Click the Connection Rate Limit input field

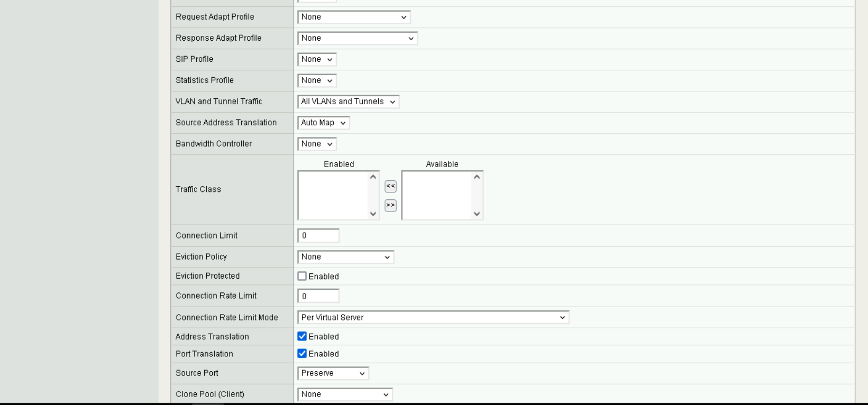pos(318,296)
